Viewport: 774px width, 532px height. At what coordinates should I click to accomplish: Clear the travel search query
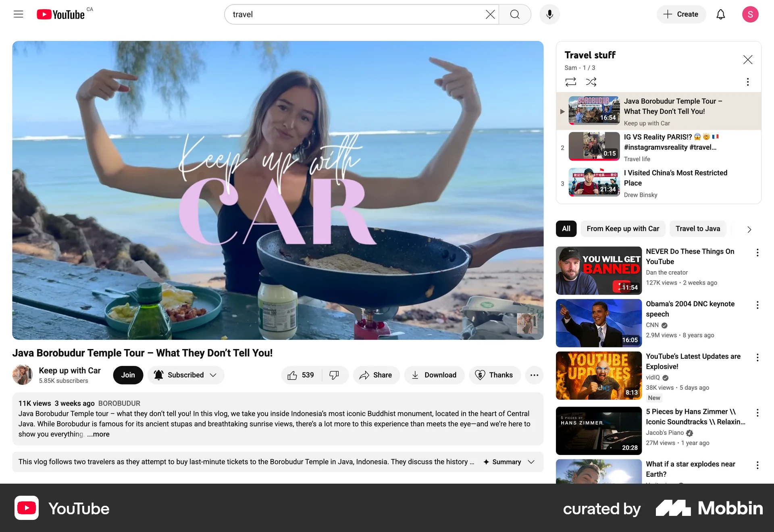point(490,14)
